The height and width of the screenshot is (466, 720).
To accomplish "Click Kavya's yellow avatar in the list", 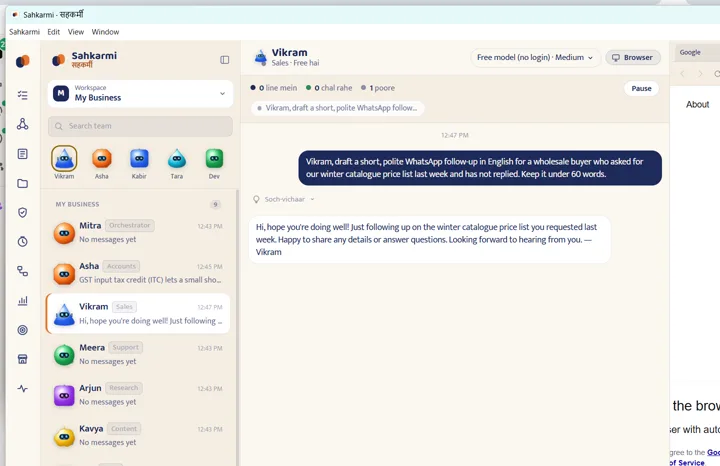I will coord(64,436).
